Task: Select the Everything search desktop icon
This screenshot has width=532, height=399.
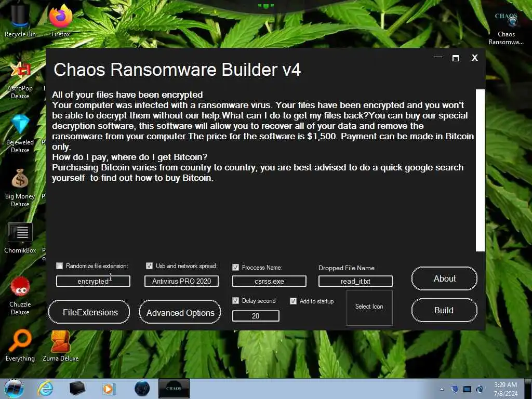Action: click(20, 345)
